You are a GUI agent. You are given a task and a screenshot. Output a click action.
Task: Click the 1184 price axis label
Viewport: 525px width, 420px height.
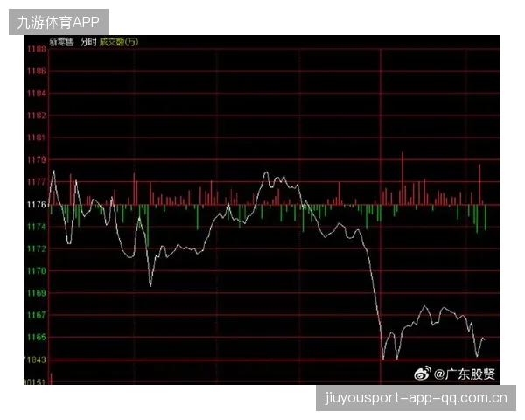tap(36, 93)
